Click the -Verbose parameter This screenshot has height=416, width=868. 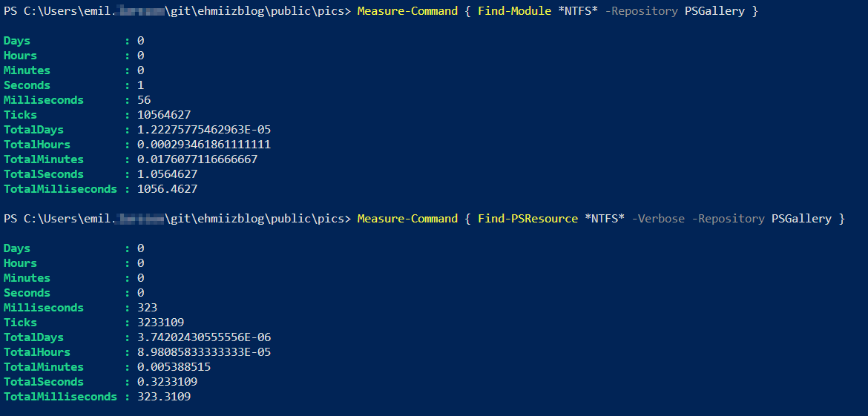(658, 219)
